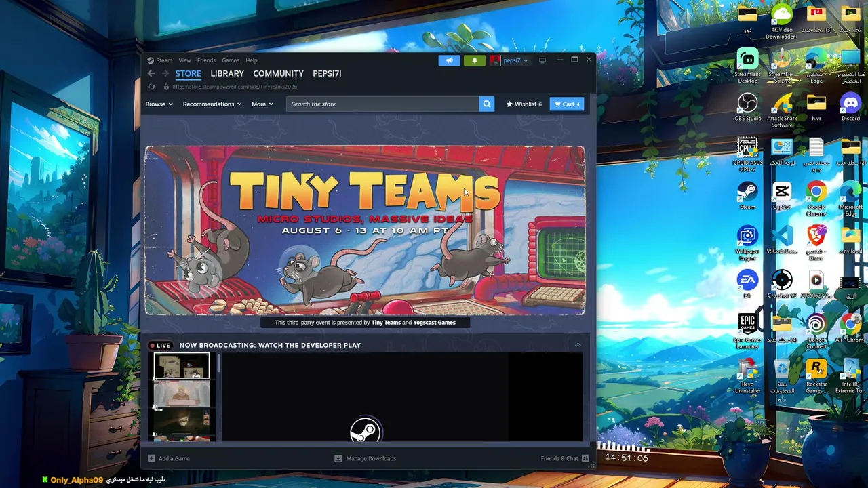The height and width of the screenshot is (488, 868).
Task: Switch to the STORE tab
Action: [188, 73]
